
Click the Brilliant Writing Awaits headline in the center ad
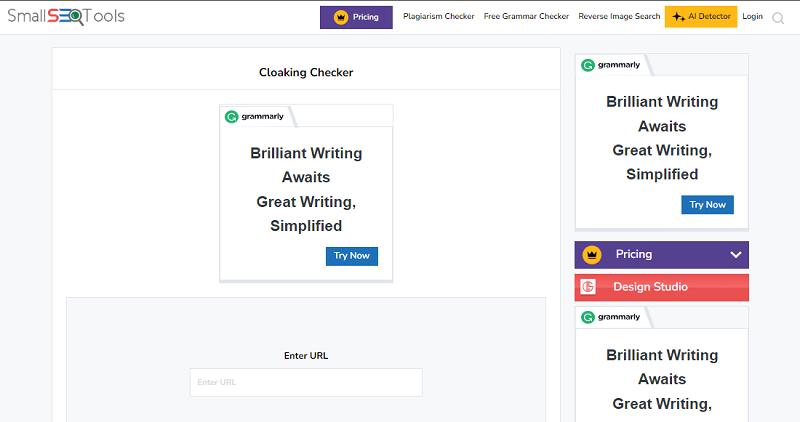(306, 165)
